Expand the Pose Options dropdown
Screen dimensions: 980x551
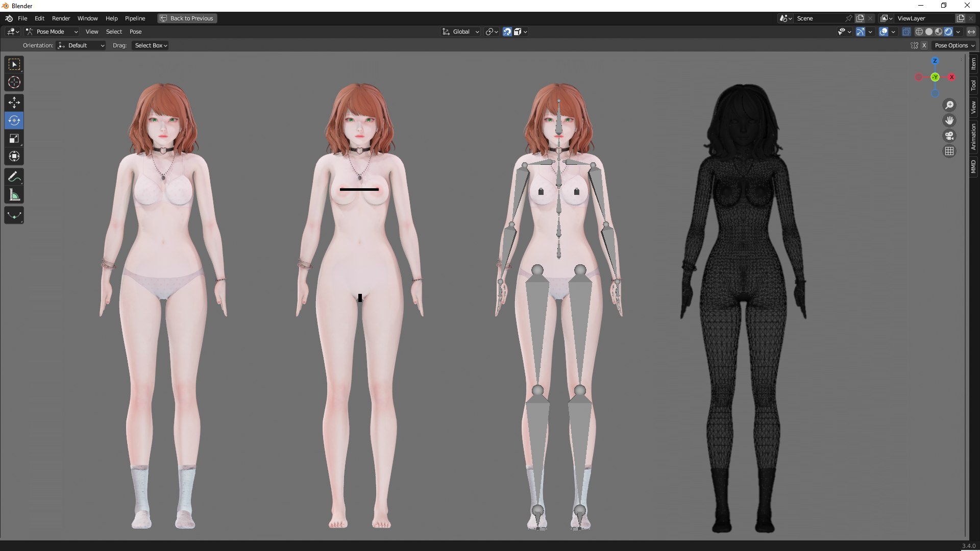tap(954, 45)
